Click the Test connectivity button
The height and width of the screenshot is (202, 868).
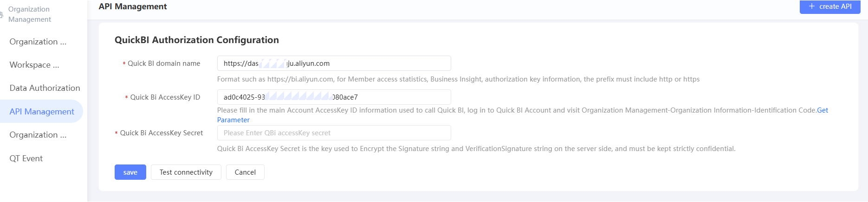click(186, 172)
